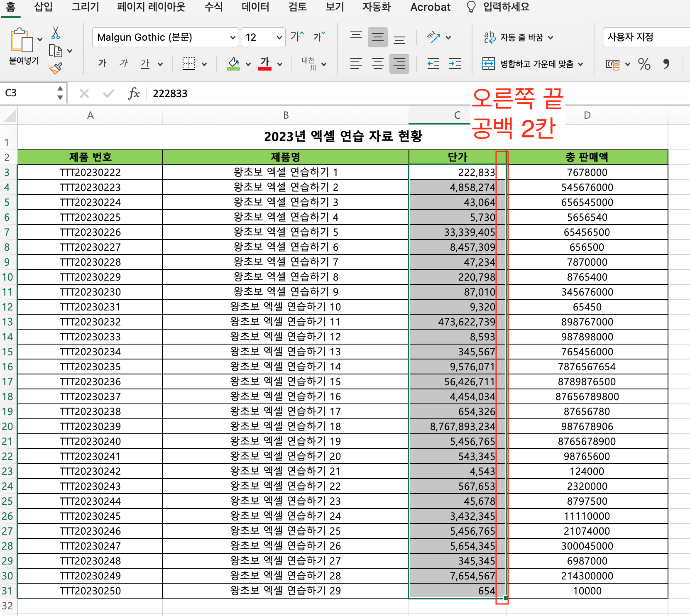The height and width of the screenshot is (616, 690).
Task: Toggle italic formatting (가)
Action: coord(124,63)
